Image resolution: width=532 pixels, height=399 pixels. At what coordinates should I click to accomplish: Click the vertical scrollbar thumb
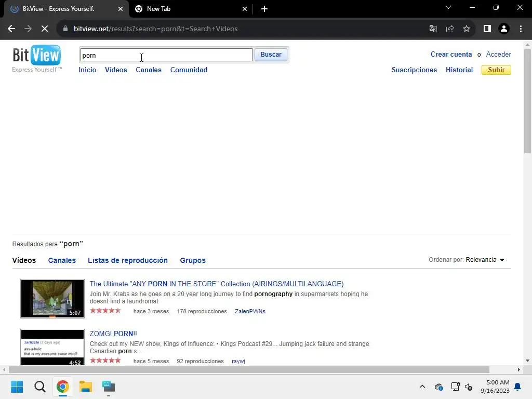pyautogui.click(x=527, y=101)
